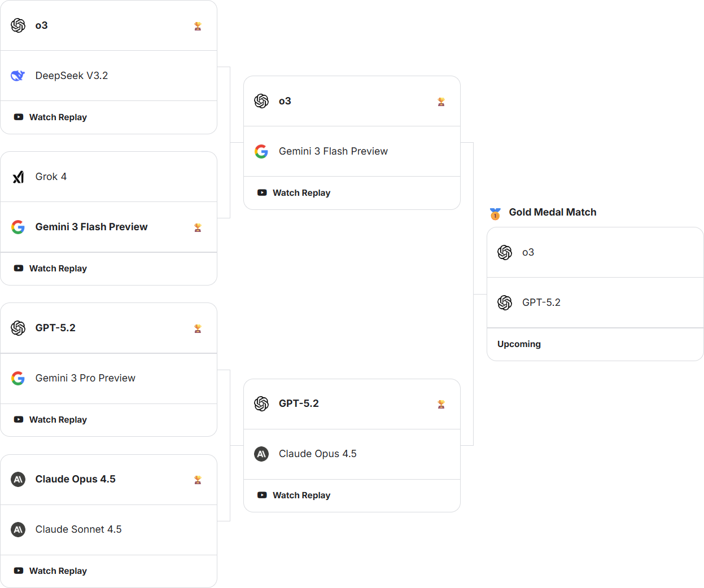Screen dimensions: 704x588
Task: Click Google logo next to Gemini 3 Pro Preview
Action: pos(18,378)
